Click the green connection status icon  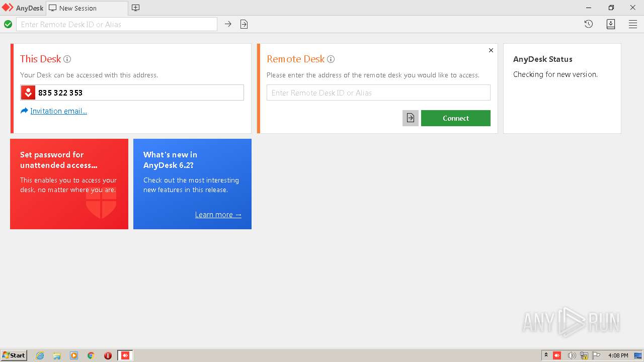[8, 24]
